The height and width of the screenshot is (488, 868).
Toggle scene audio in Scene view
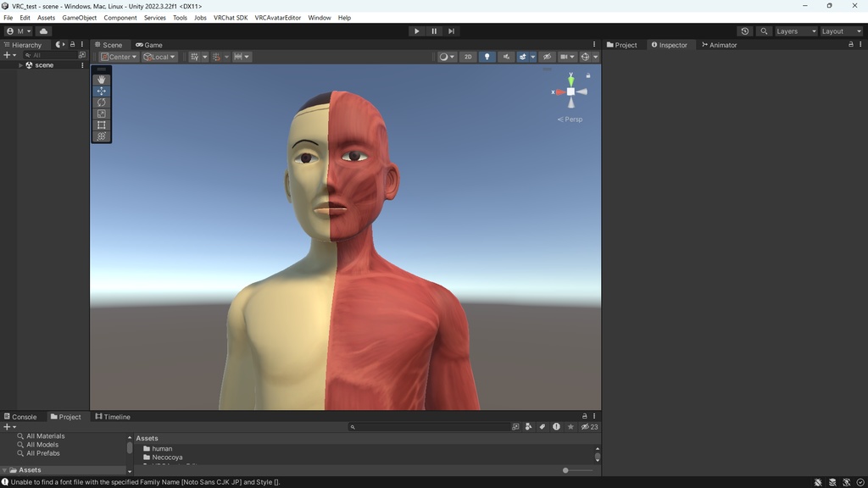(505, 56)
